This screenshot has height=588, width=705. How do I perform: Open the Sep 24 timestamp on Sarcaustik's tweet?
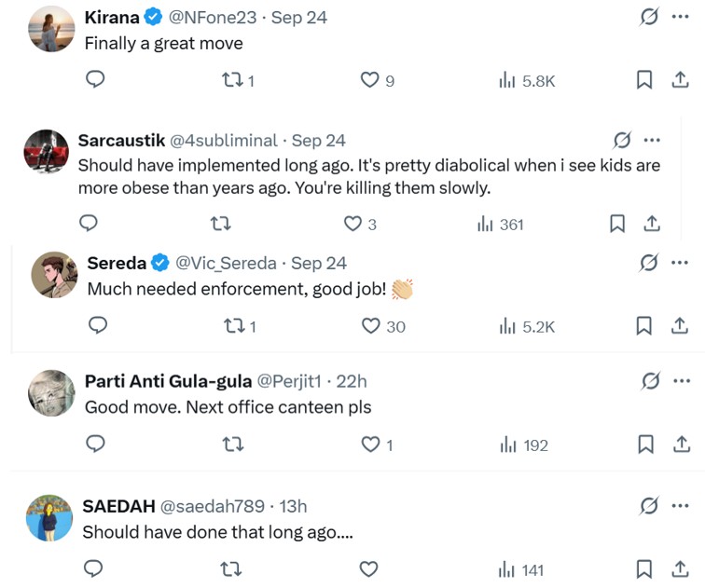(318, 140)
